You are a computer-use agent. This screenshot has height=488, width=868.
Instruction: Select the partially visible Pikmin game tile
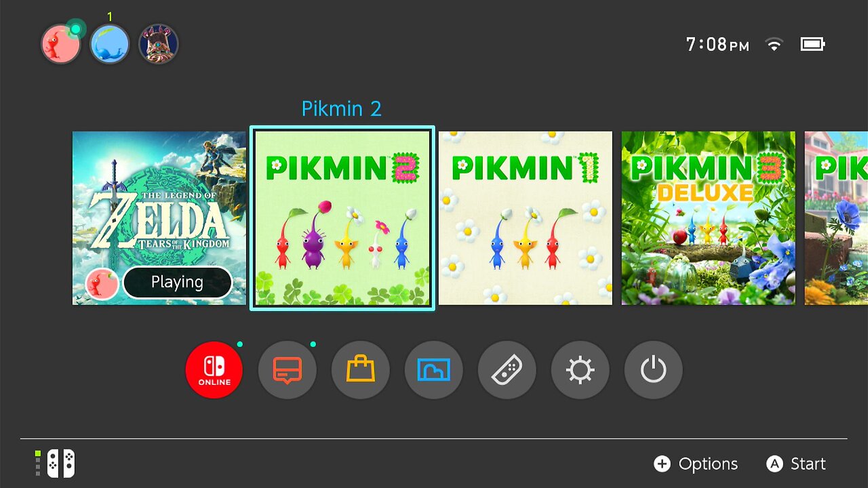[836, 218]
